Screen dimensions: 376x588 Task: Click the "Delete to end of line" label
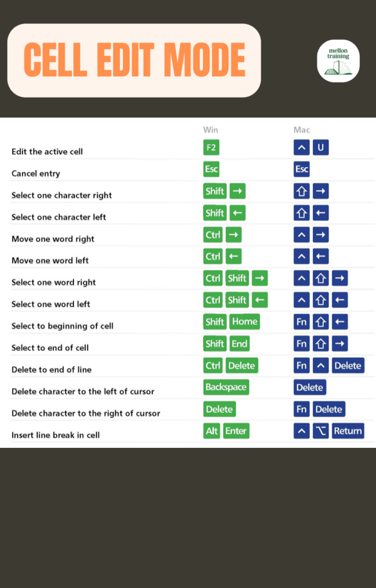tap(52, 370)
